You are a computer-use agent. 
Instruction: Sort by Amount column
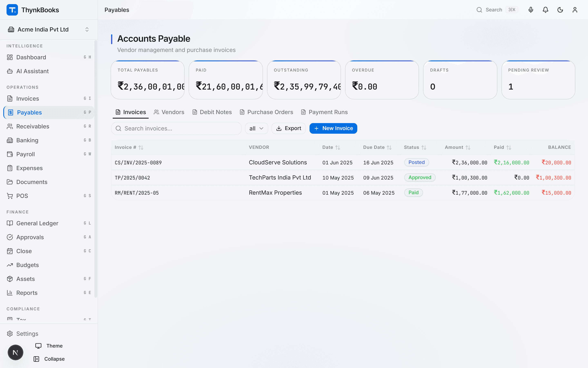coord(458,147)
